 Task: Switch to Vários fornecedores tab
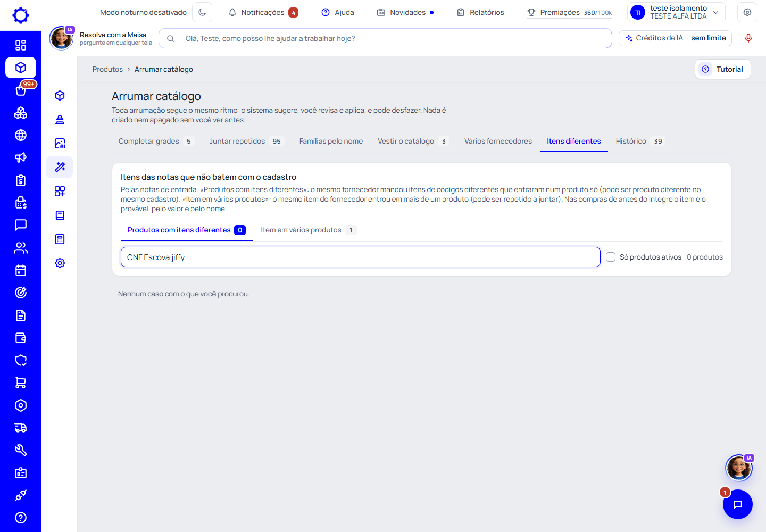click(x=498, y=141)
